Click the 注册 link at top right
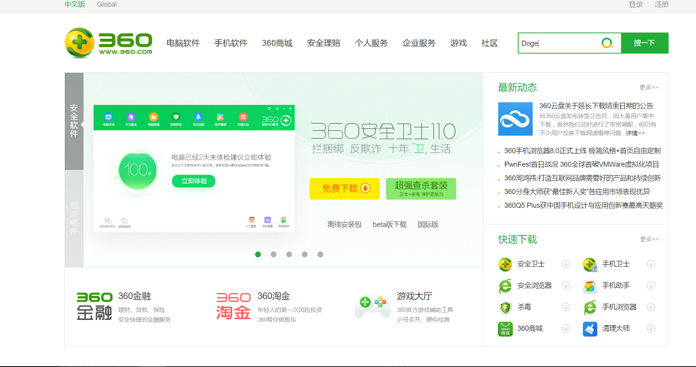 [661, 4]
